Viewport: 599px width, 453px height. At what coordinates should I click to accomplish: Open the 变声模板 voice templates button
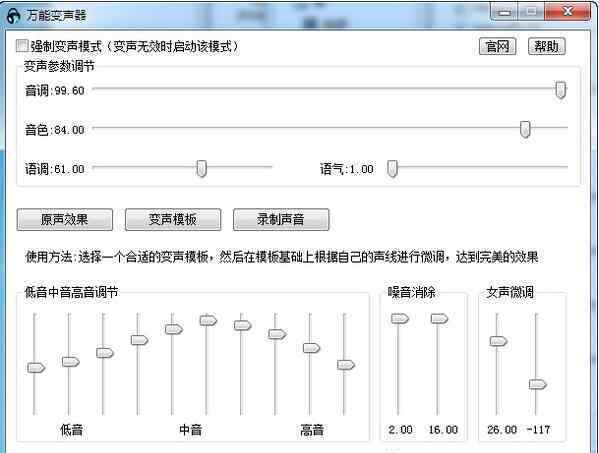click(173, 220)
